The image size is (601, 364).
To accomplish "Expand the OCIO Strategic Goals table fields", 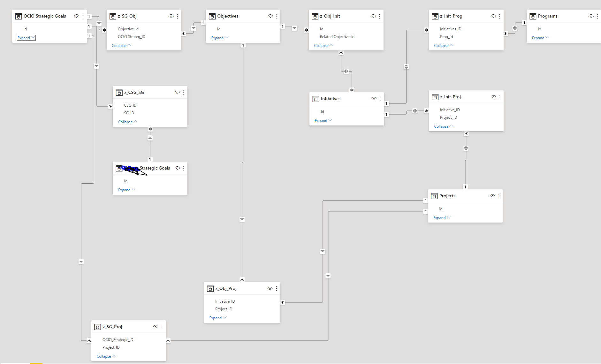I will tap(26, 38).
